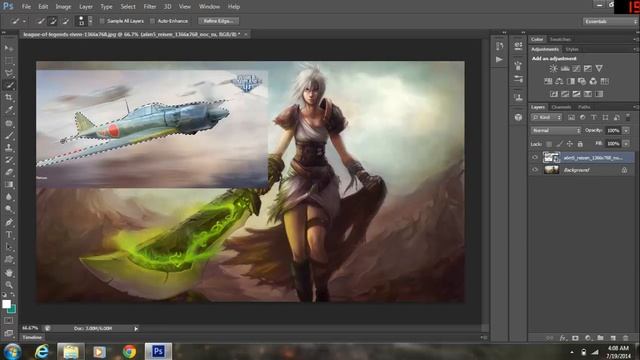
Task: Click the background color swatch
Action: tap(13, 309)
